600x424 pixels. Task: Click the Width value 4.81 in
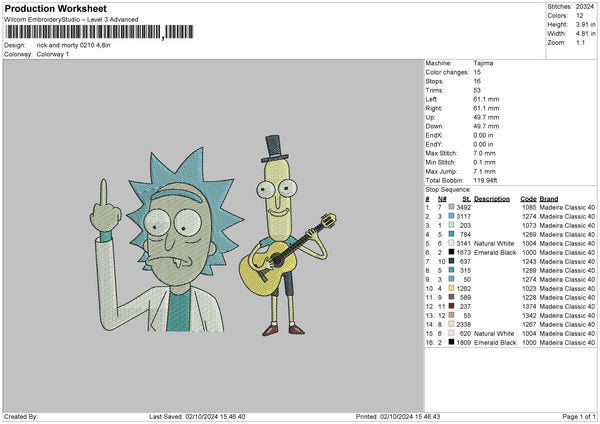tap(585, 34)
